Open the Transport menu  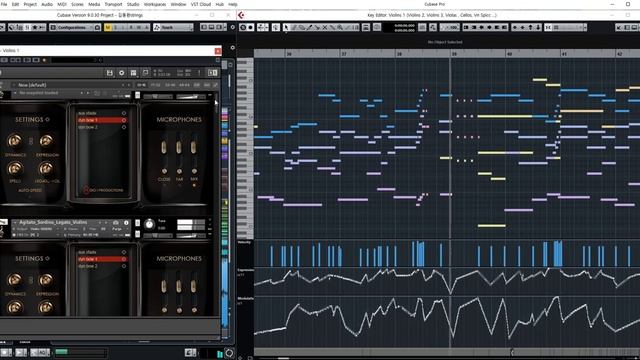tap(113, 4)
